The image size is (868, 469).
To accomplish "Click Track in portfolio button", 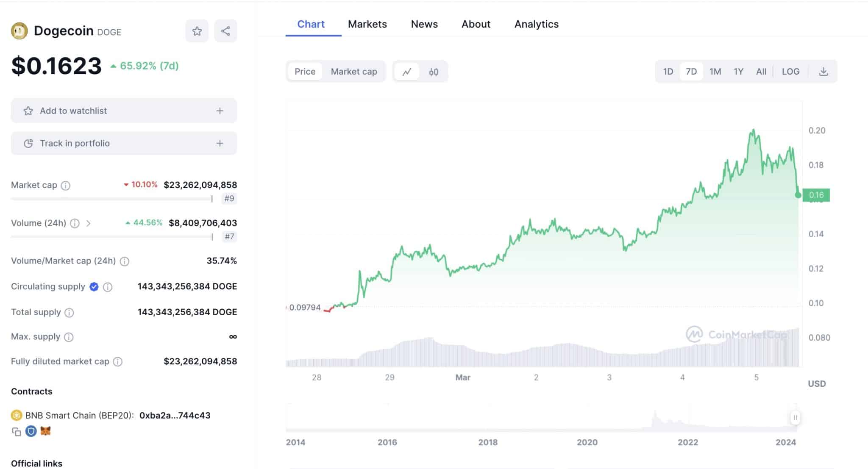I will click(x=124, y=143).
